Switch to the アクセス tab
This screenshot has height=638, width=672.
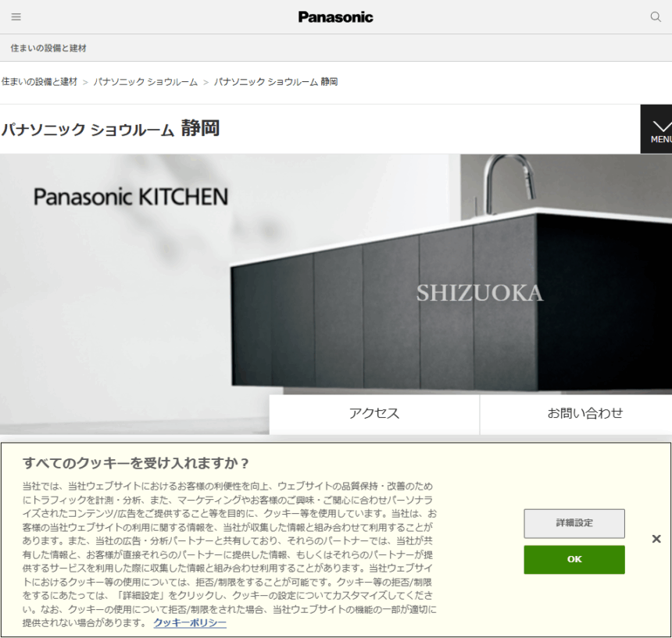374,414
